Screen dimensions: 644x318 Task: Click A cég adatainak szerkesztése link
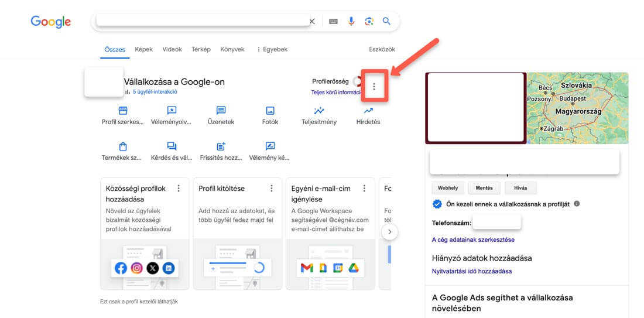(473, 240)
